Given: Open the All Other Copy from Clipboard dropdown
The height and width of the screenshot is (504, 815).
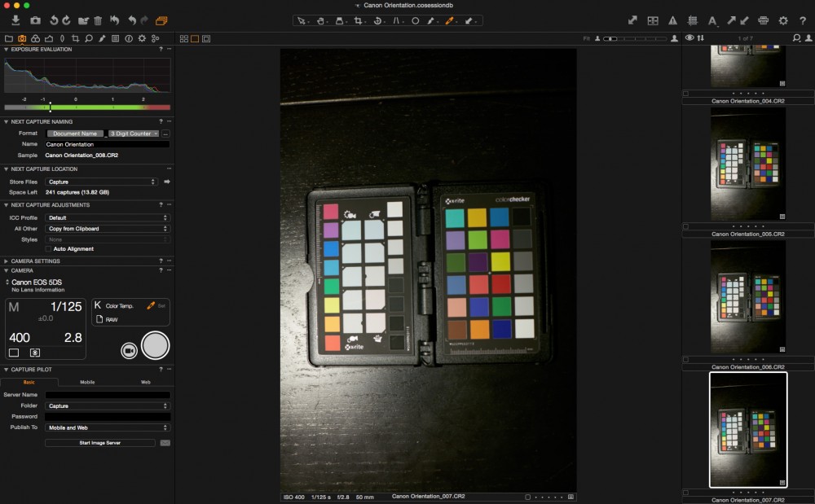Looking at the screenshot, I should (107, 228).
